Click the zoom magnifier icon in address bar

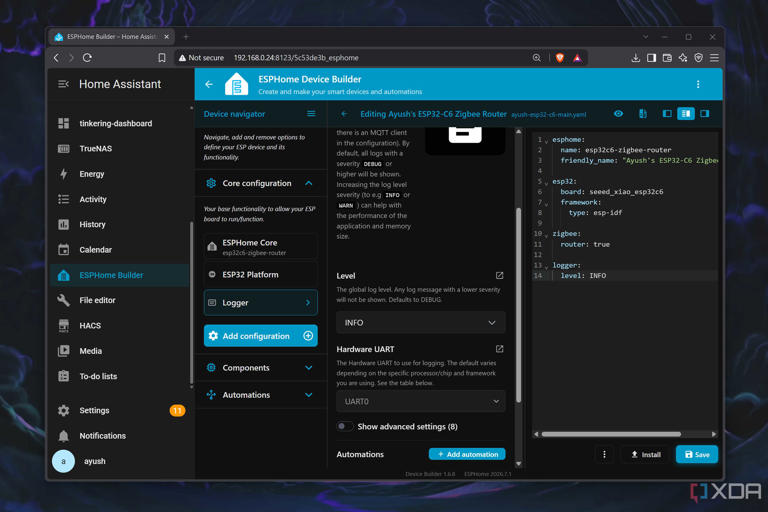pyautogui.click(x=537, y=58)
